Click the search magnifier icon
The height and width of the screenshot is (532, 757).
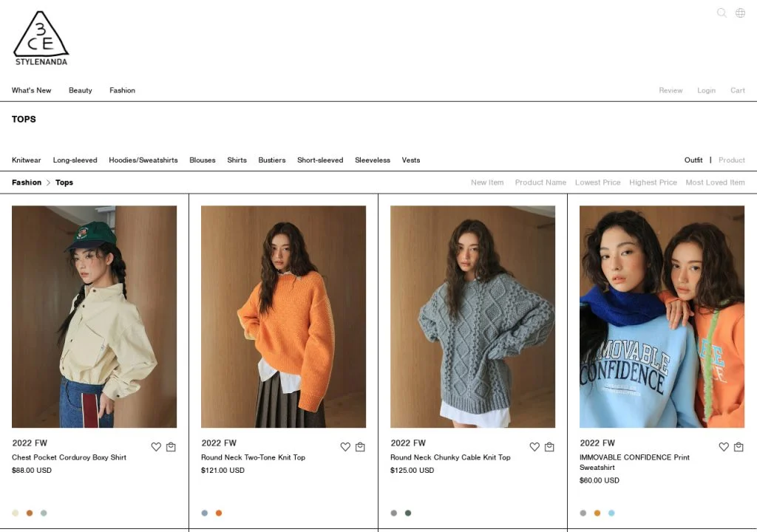click(x=722, y=13)
